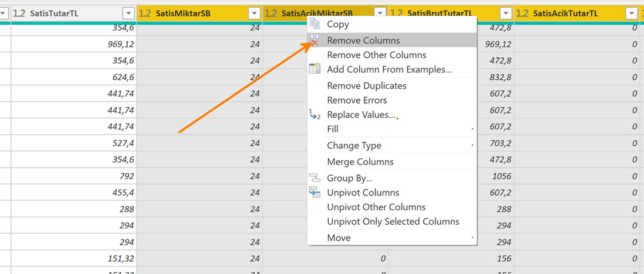Click the Group By icon
Viewport: 644px width, 274px height.
point(315,178)
